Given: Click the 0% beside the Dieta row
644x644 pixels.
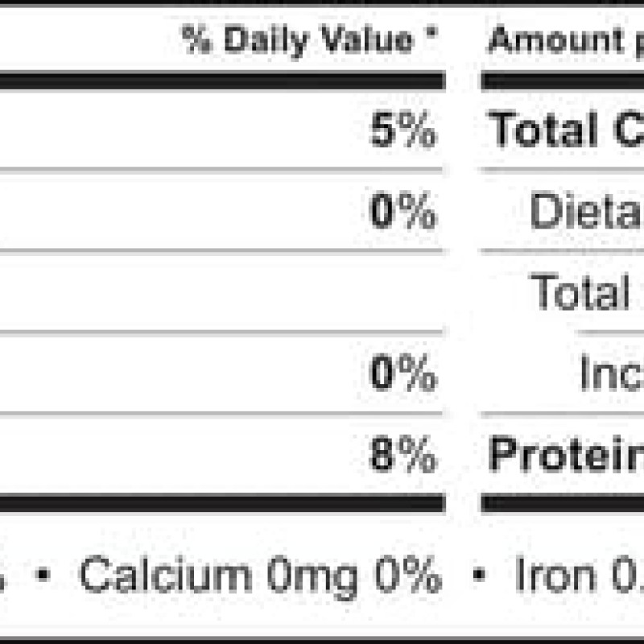Looking at the screenshot, I should click(x=403, y=213).
